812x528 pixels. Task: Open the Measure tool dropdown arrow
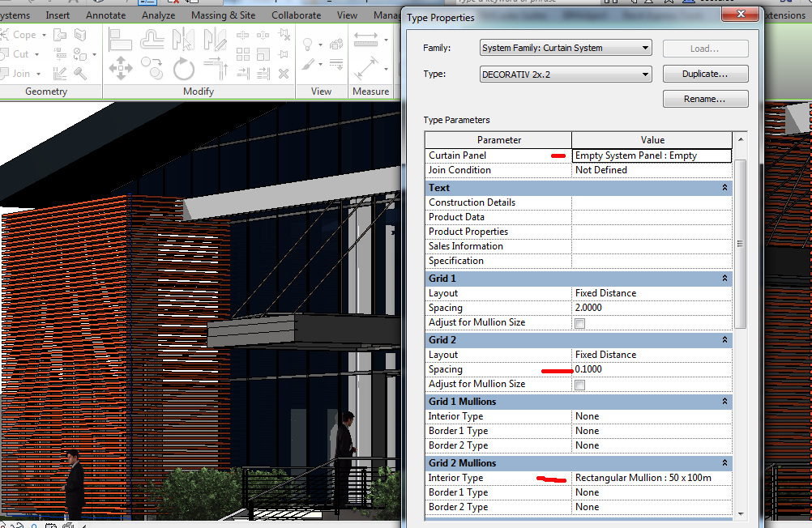coord(387,40)
